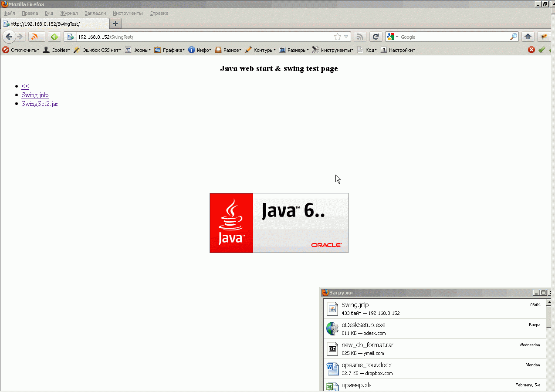Expand Отключить developer toolbar dropdown

tap(21, 50)
